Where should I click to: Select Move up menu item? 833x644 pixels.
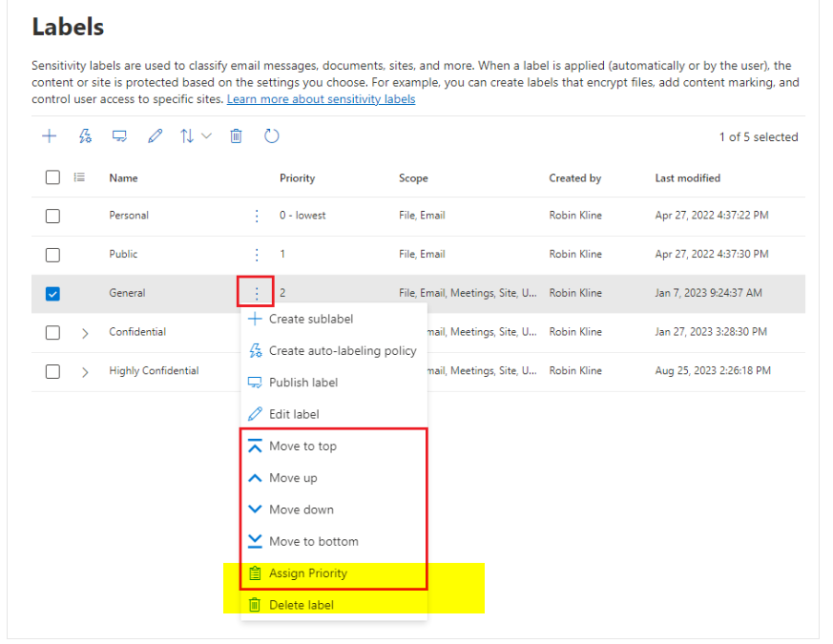[x=334, y=478]
